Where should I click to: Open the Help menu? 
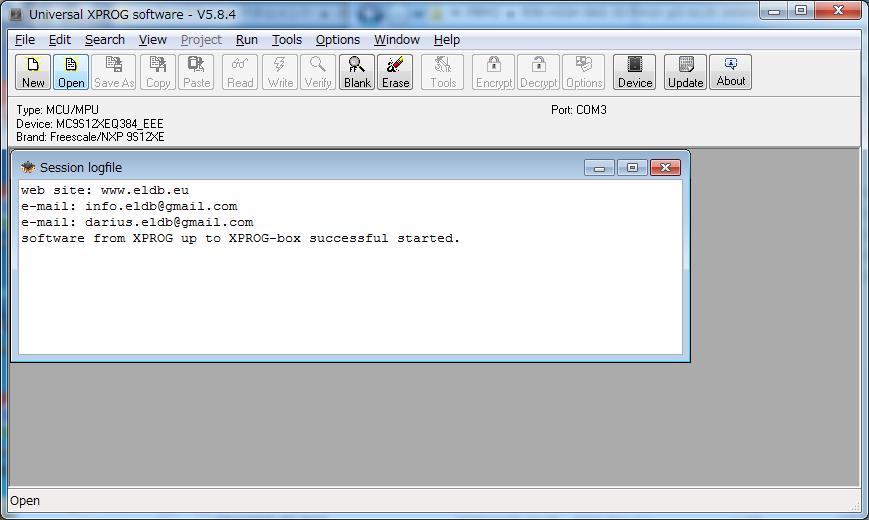click(x=447, y=40)
